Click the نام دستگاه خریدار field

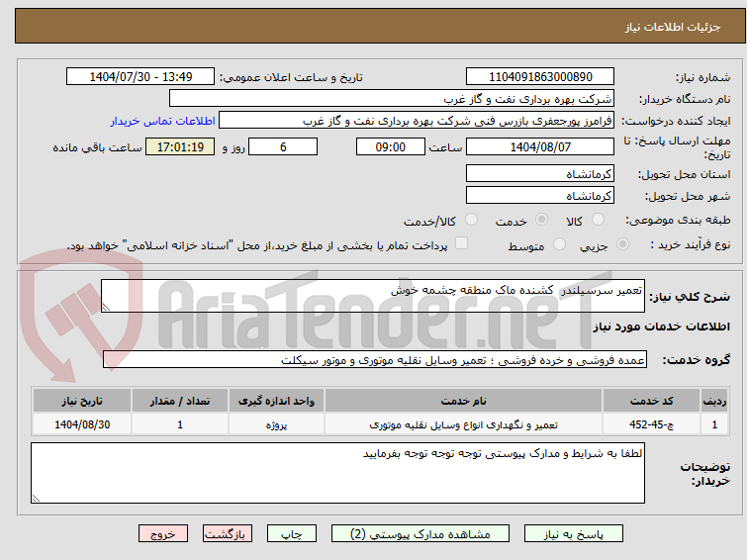click(392, 99)
